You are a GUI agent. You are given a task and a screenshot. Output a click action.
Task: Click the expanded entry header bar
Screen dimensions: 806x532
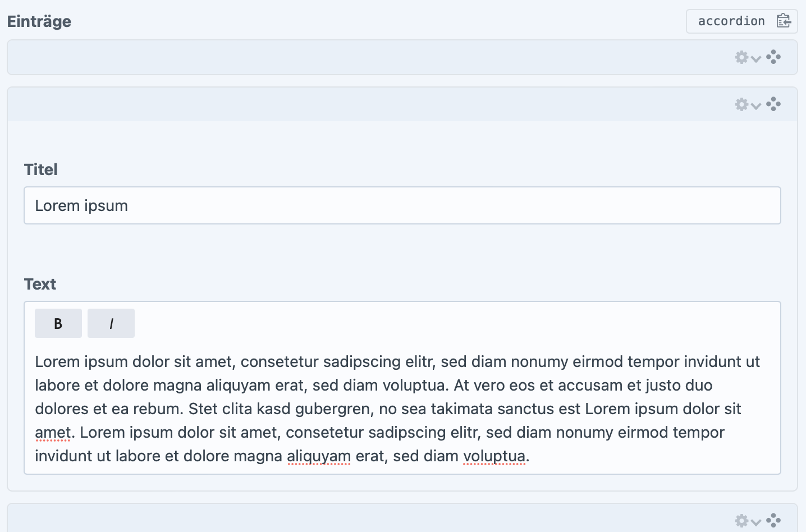[x=365, y=104]
